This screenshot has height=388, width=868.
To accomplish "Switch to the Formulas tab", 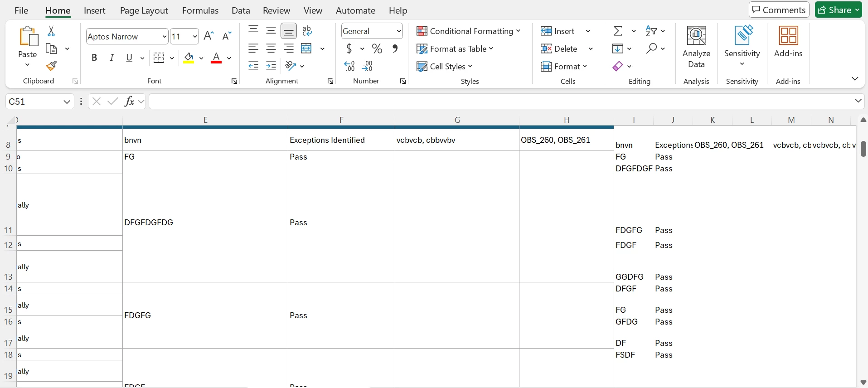I will [x=200, y=10].
